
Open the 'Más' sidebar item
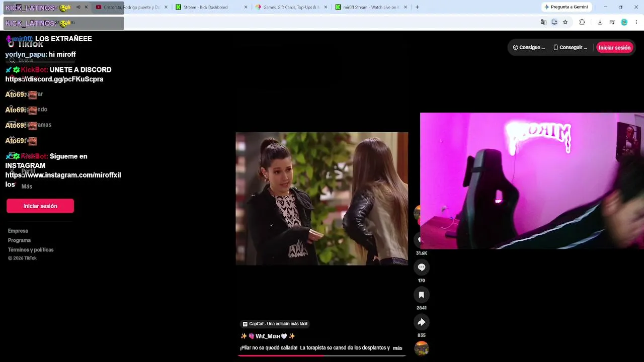[x=27, y=187]
